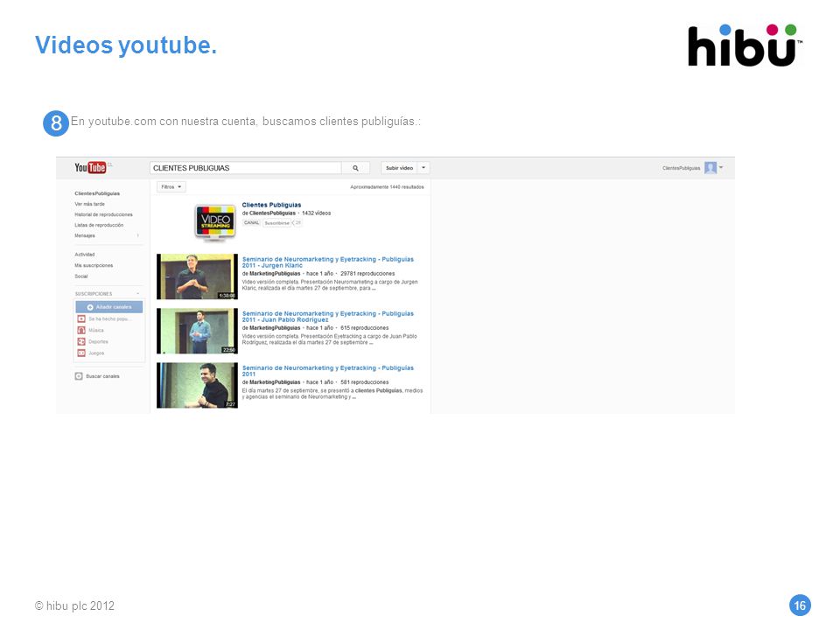840x630 pixels.
Task: Click the hibu logo
Action: click(745, 45)
